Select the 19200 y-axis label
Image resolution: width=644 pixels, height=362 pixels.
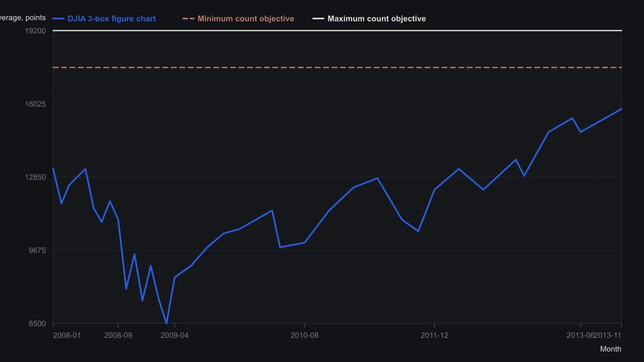[35, 31]
